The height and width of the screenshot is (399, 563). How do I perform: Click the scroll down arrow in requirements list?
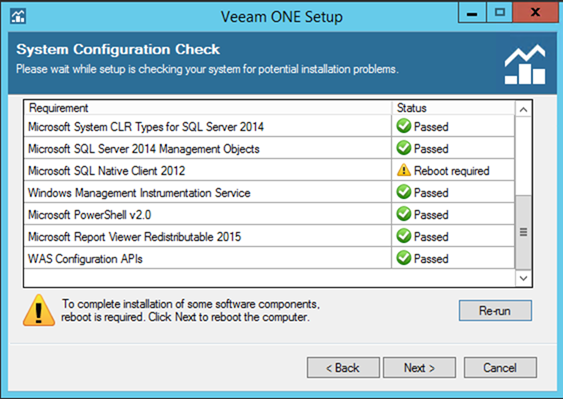click(x=524, y=278)
